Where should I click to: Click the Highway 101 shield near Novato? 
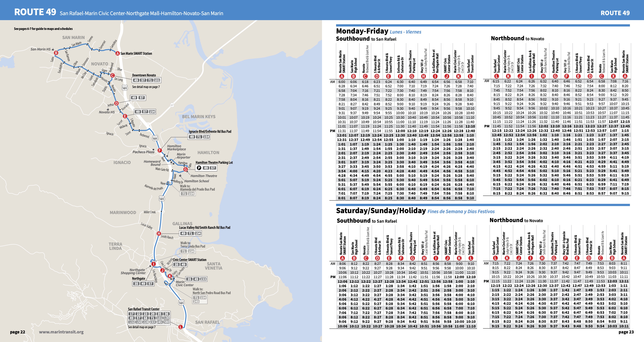point(125,87)
